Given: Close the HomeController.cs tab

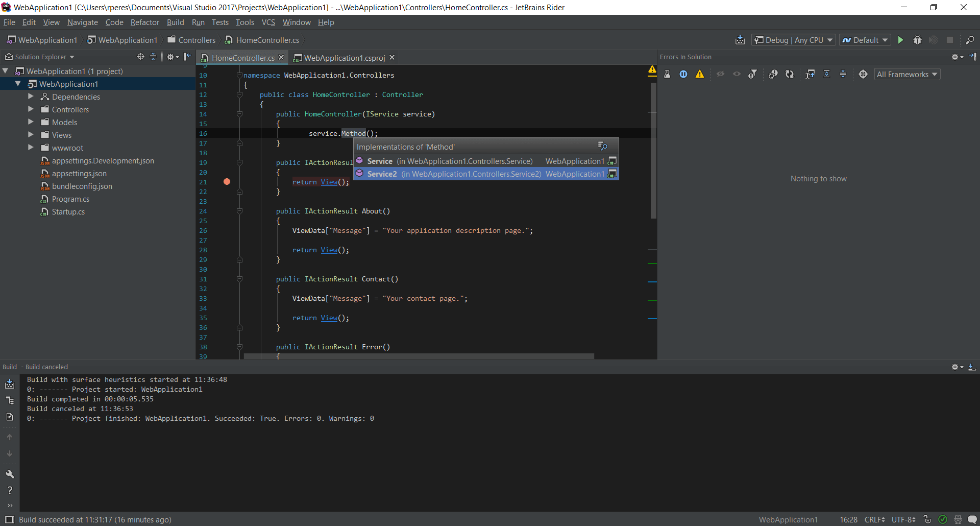Looking at the screenshot, I should tap(281, 58).
